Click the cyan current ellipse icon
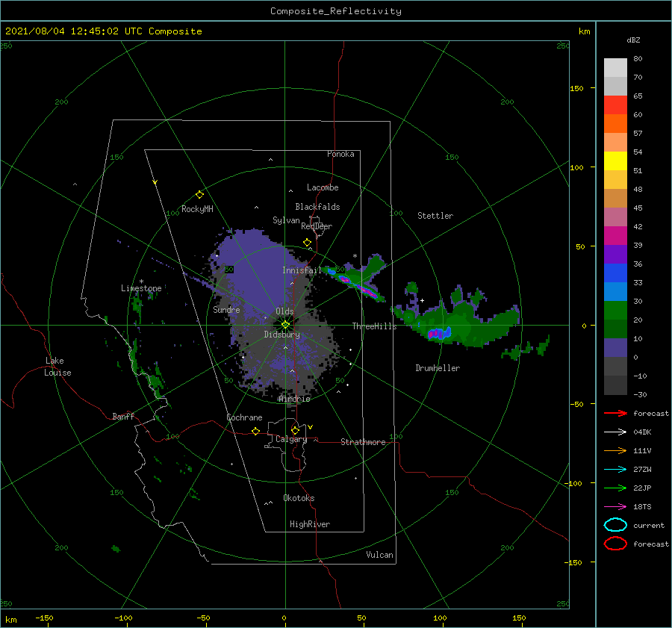The height and width of the screenshot is (628, 672). pyautogui.click(x=615, y=525)
